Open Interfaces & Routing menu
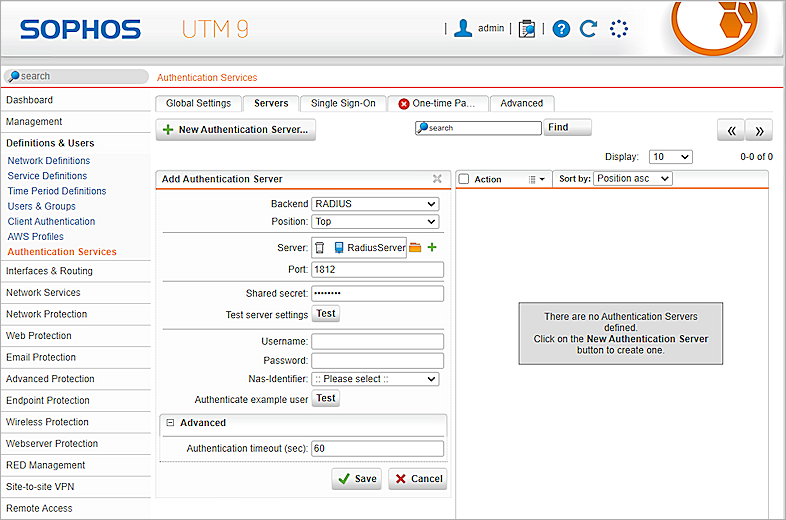This screenshot has width=786, height=520. click(49, 271)
